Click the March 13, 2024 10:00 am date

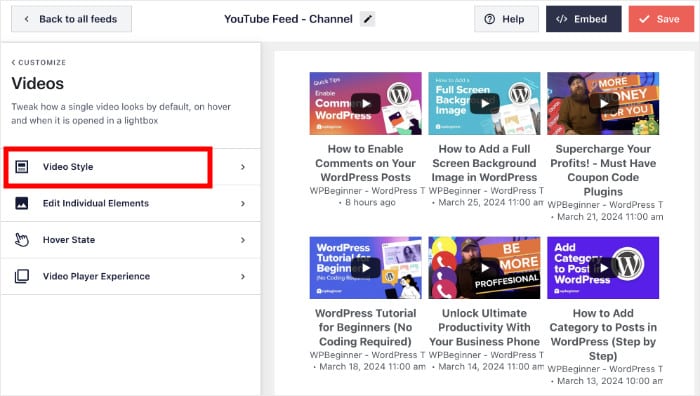pyautogui.click(x=610, y=381)
